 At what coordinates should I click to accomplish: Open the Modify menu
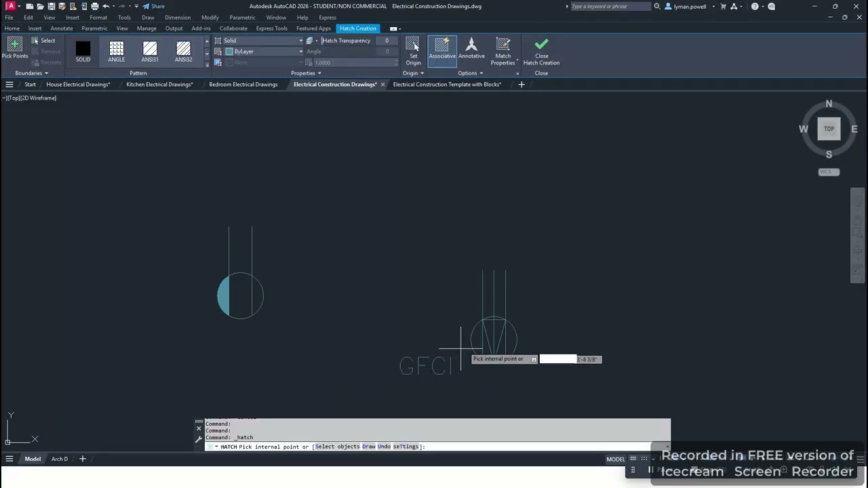tap(210, 18)
